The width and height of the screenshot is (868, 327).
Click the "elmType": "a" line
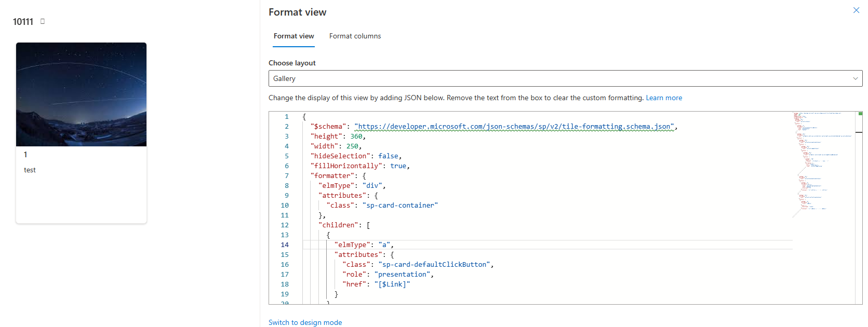(x=364, y=244)
